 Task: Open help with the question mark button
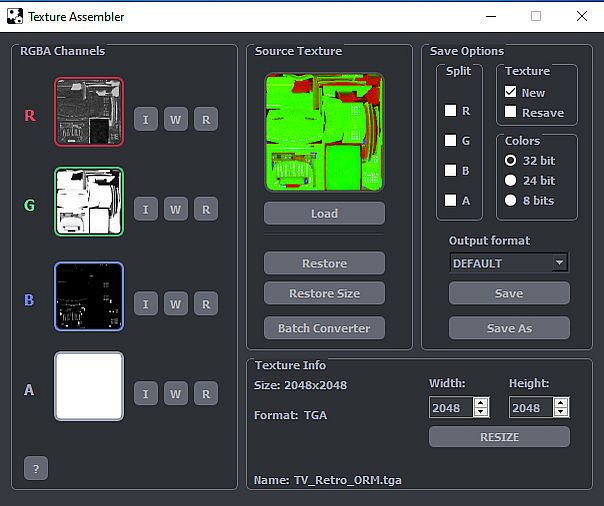36,468
